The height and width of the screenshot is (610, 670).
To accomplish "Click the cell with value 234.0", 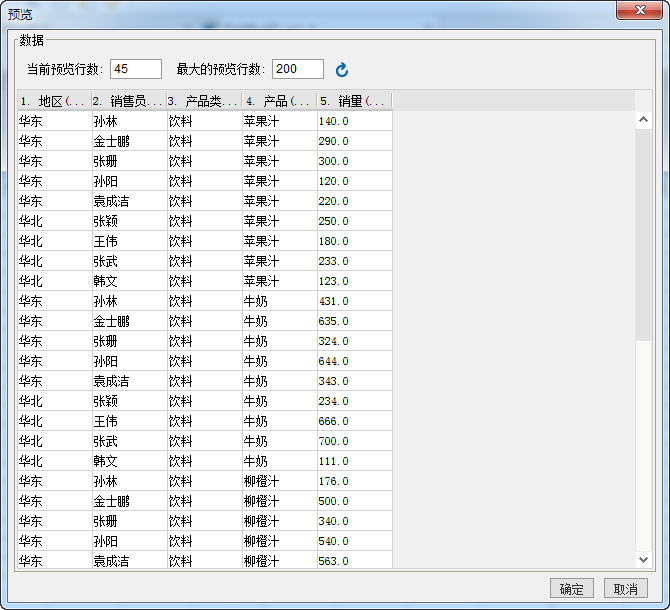I will coord(355,401).
